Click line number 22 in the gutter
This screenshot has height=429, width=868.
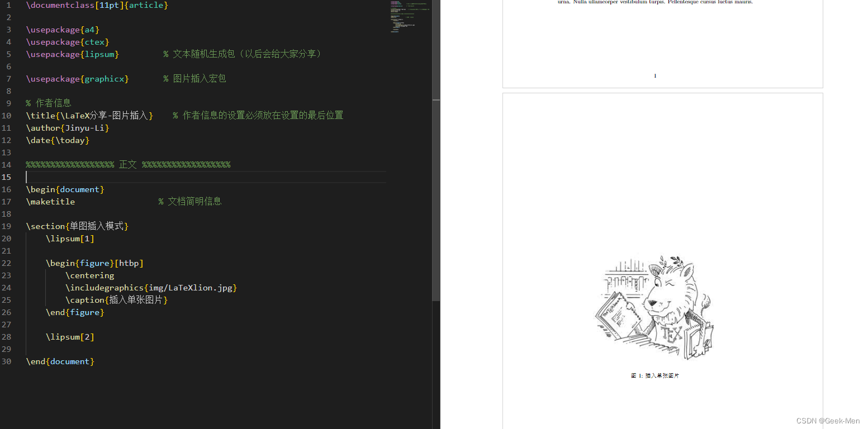click(x=6, y=263)
